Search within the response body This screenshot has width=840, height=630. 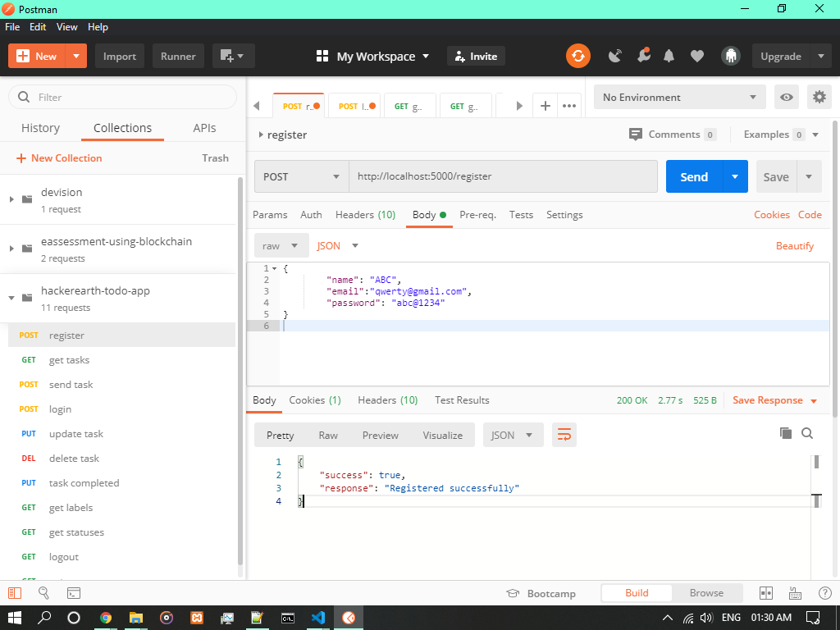807,433
